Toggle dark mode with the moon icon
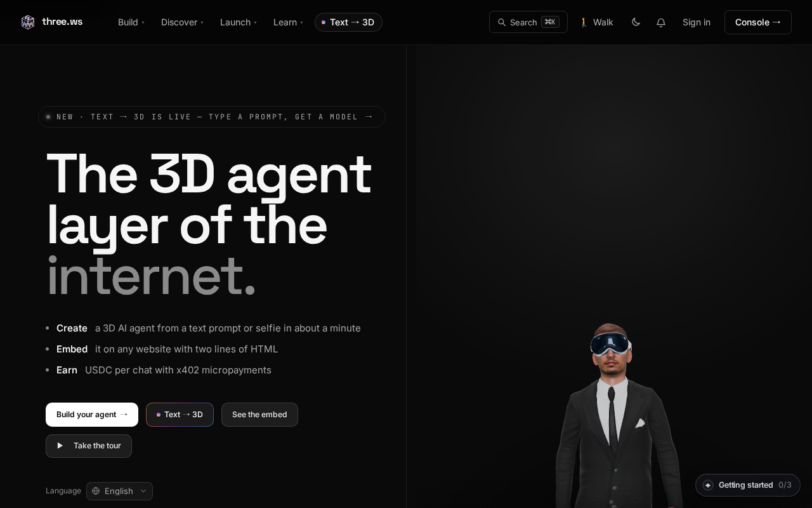This screenshot has width=812, height=508. coord(636,22)
